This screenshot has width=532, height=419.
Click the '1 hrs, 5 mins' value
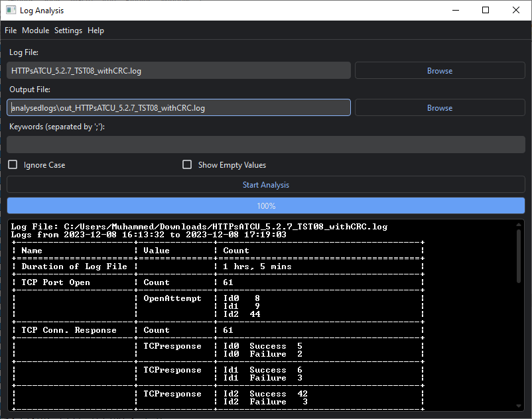(x=257, y=267)
